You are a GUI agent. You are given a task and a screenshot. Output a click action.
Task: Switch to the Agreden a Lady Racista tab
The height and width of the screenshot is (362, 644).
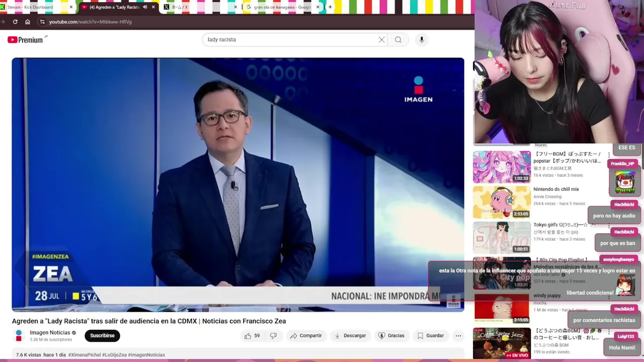(118, 7)
